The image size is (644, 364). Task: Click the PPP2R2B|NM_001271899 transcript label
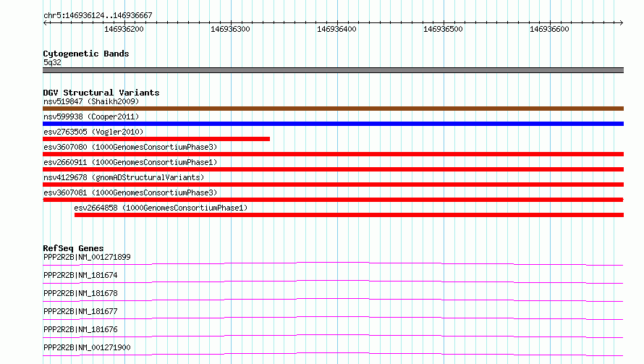pyautogui.click(x=87, y=257)
